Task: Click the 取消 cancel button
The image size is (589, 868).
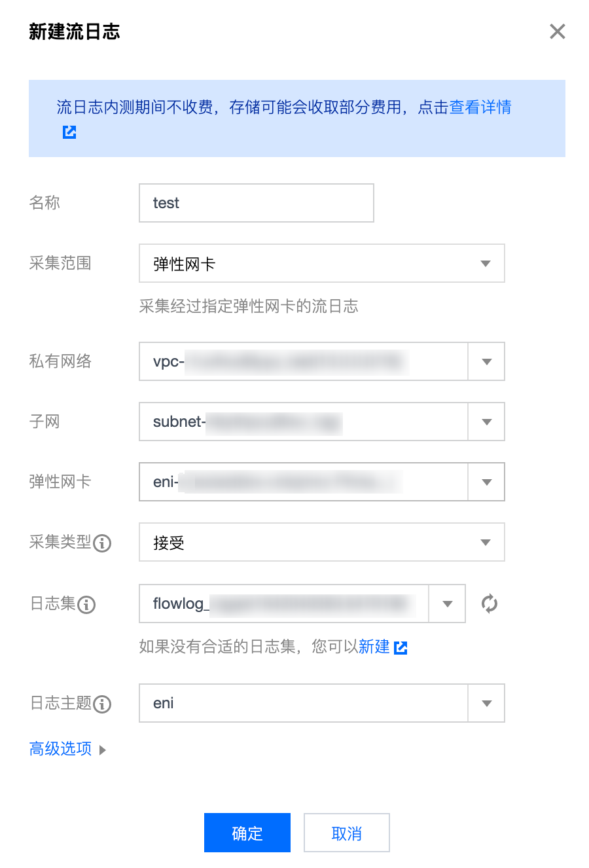Action: point(347,833)
